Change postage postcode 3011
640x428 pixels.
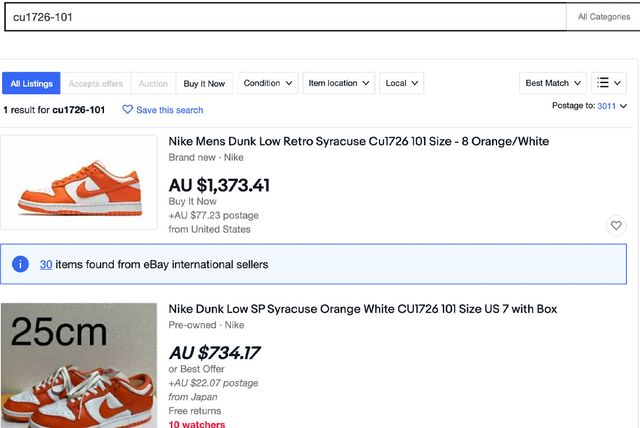(606, 106)
